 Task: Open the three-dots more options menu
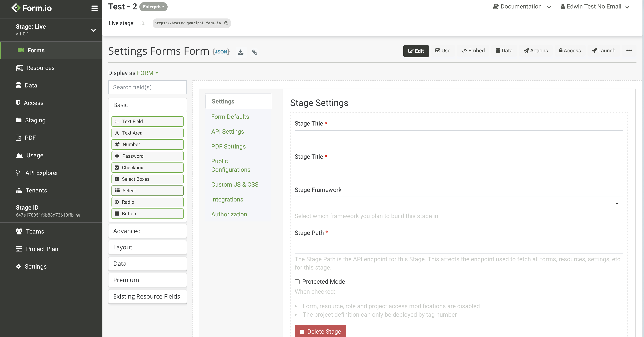pyautogui.click(x=629, y=51)
